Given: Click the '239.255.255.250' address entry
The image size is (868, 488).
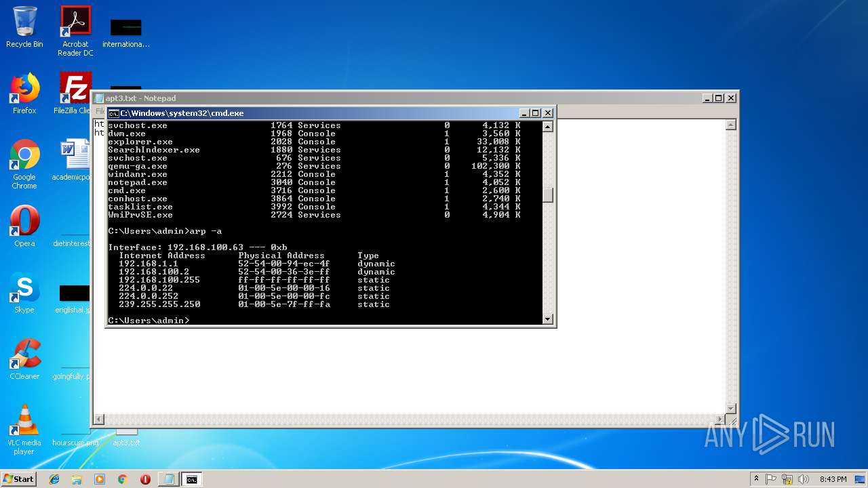Looking at the screenshot, I should 159,304.
